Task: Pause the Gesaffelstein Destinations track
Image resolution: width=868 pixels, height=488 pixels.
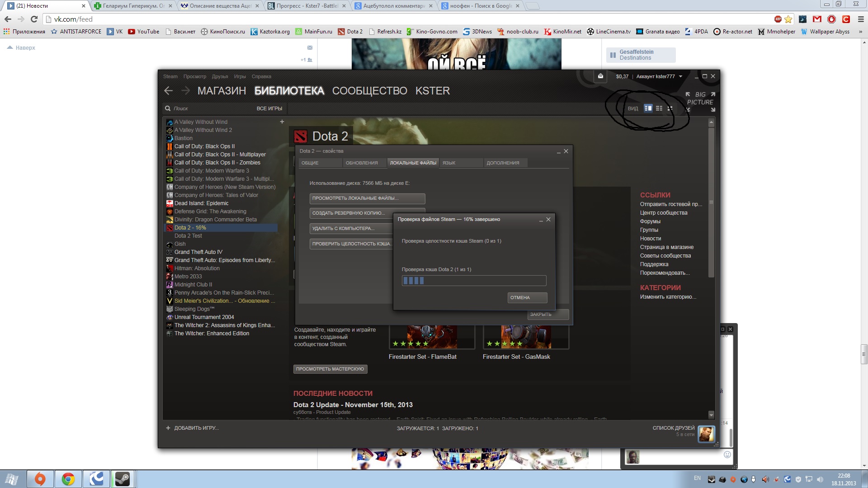Action: (x=613, y=55)
